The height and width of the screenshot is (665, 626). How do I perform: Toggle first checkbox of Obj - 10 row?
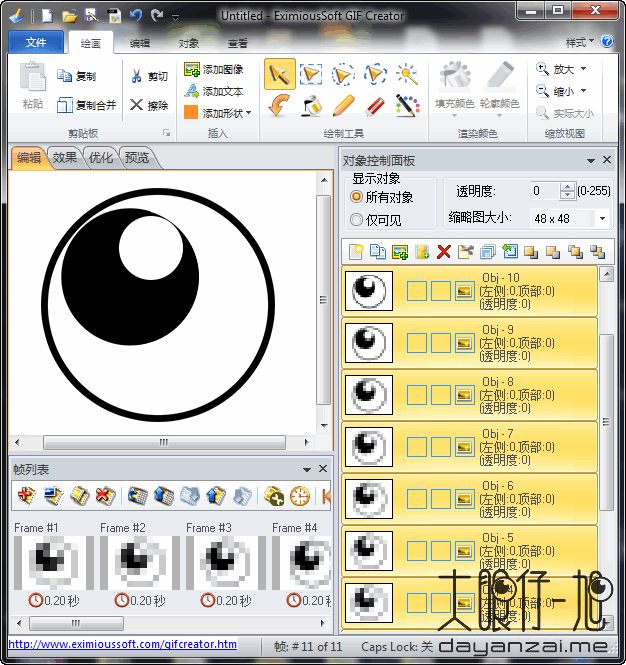coord(416,291)
